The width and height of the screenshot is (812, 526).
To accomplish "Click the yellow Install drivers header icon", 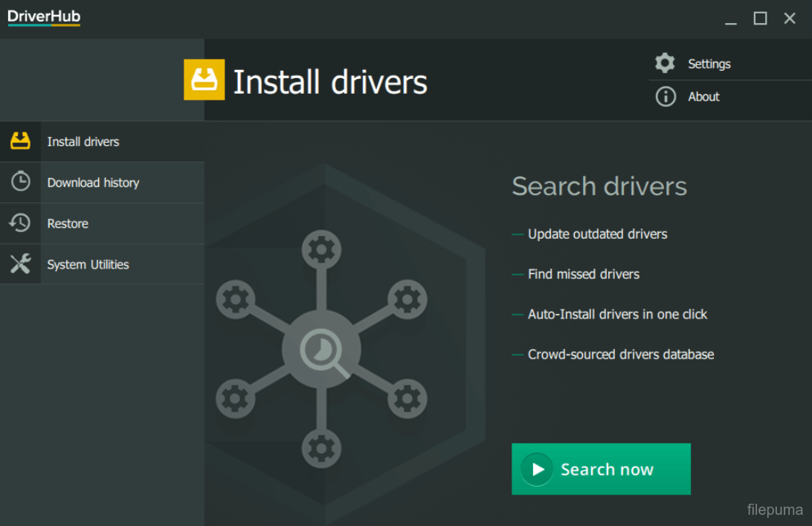I will pyautogui.click(x=204, y=80).
